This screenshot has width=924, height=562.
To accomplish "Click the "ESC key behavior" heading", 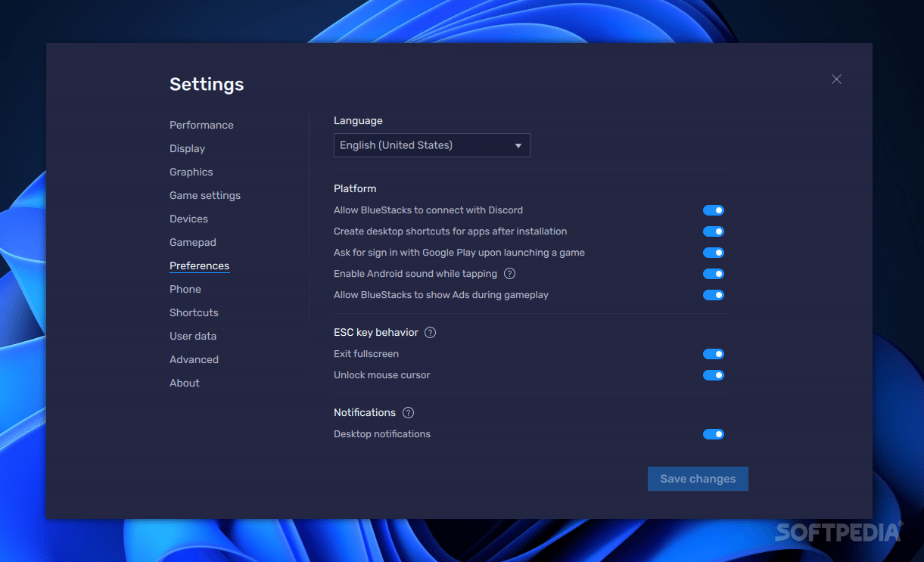I will (x=376, y=333).
